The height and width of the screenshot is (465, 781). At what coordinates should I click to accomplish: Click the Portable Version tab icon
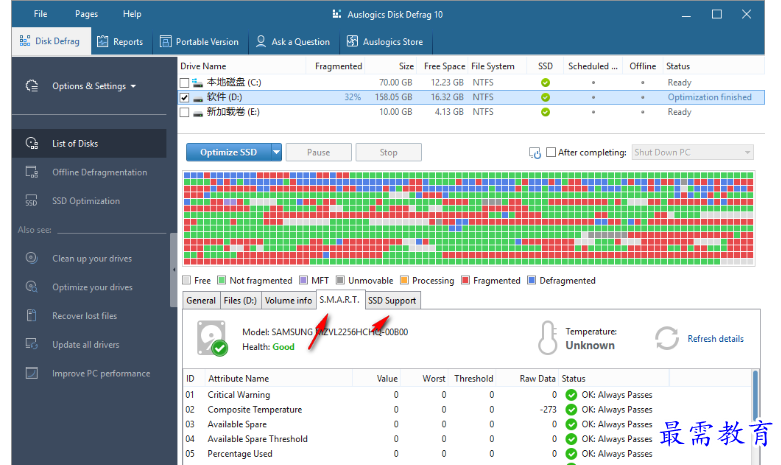point(165,41)
